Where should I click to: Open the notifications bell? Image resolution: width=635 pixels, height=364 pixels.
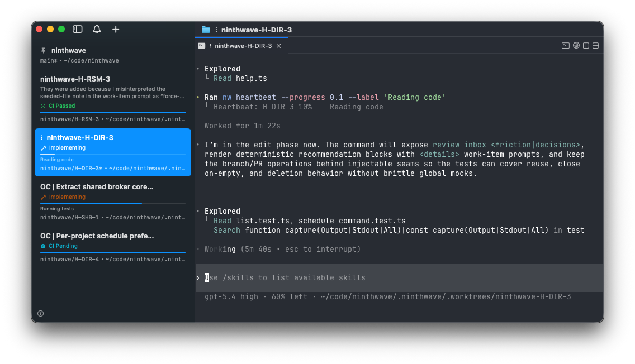click(96, 29)
